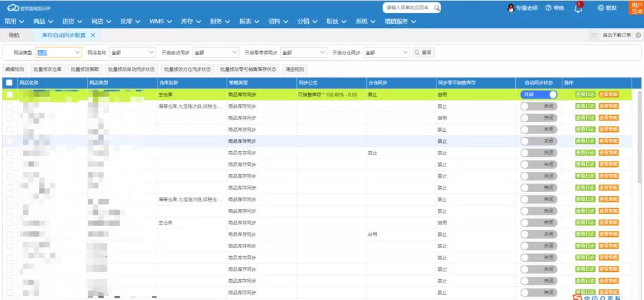Click the magnifier icon in menu search box

pyautogui.click(x=436, y=8)
